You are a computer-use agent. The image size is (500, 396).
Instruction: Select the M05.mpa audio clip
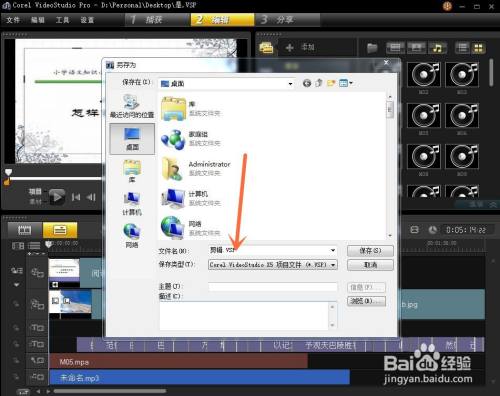pos(178,362)
